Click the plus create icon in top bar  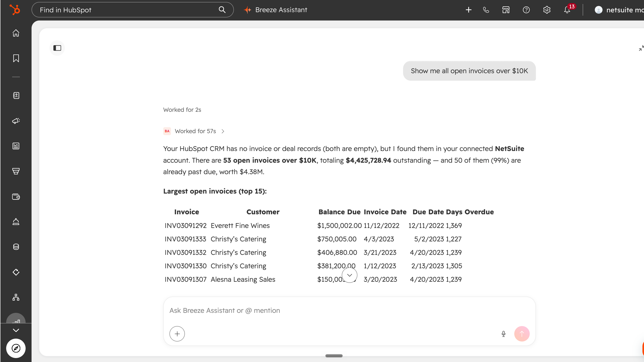[x=469, y=10]
